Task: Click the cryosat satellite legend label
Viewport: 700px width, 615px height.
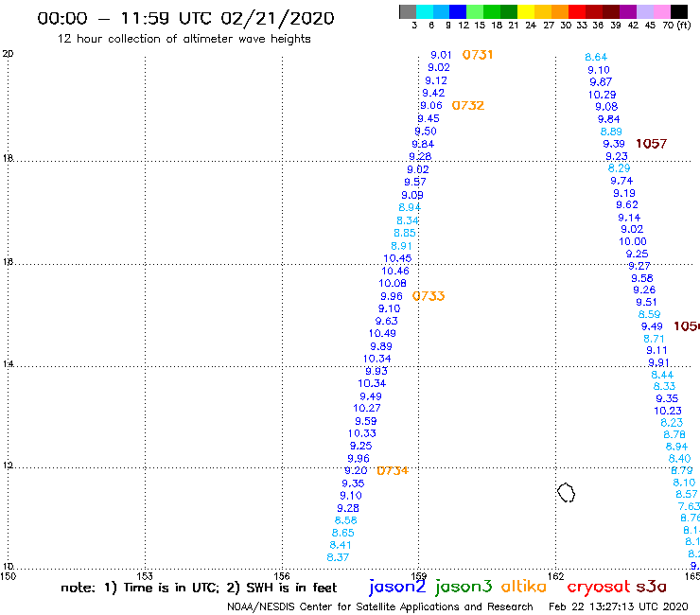Action: [x=598, y=588]
